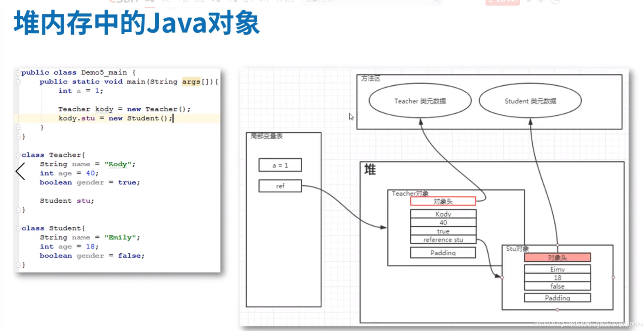Click the 'false' field box in Stu object

(x=557, y=286)
